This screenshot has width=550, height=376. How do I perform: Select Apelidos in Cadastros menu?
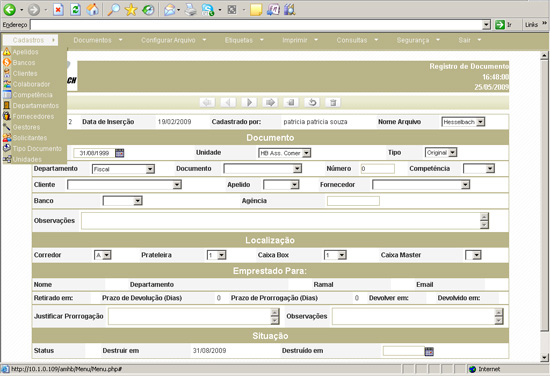pos(25,52)
